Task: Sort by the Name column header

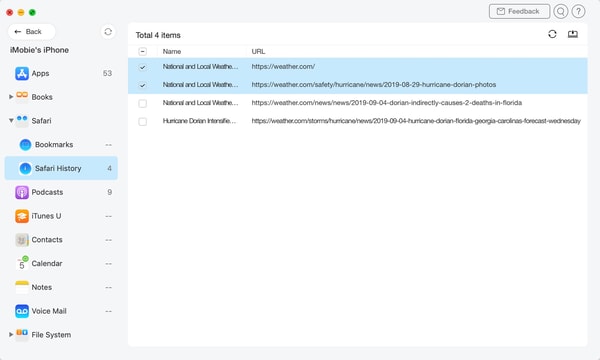Action: [x=172, y=51]
